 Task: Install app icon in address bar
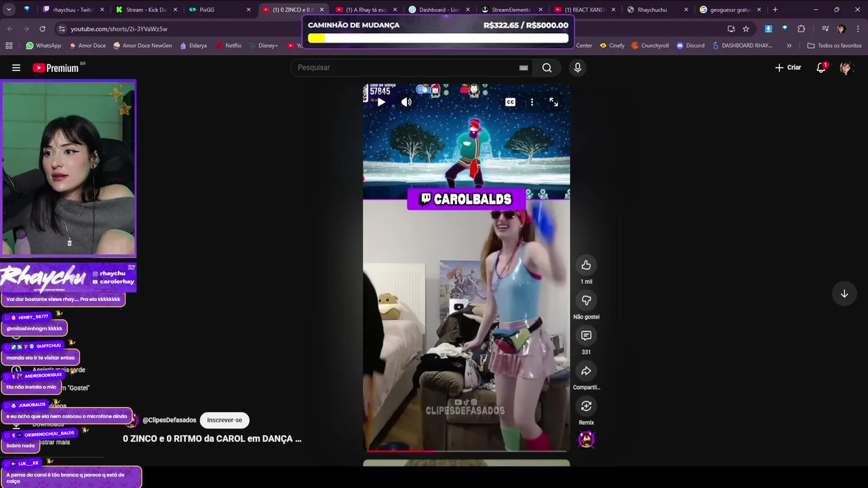[731, 29]
